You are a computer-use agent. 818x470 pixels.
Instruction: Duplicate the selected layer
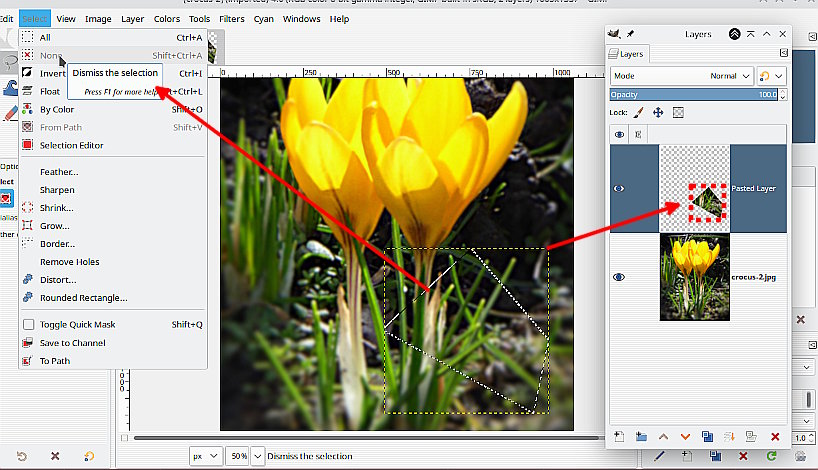[707, 437]
